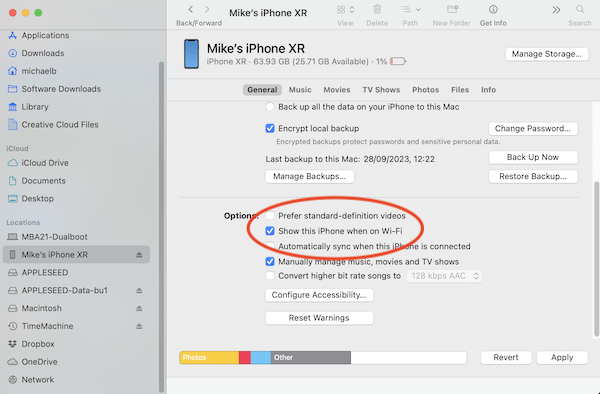
Task: Switch to the Movies tab
Action: click(x=337, y=90)
